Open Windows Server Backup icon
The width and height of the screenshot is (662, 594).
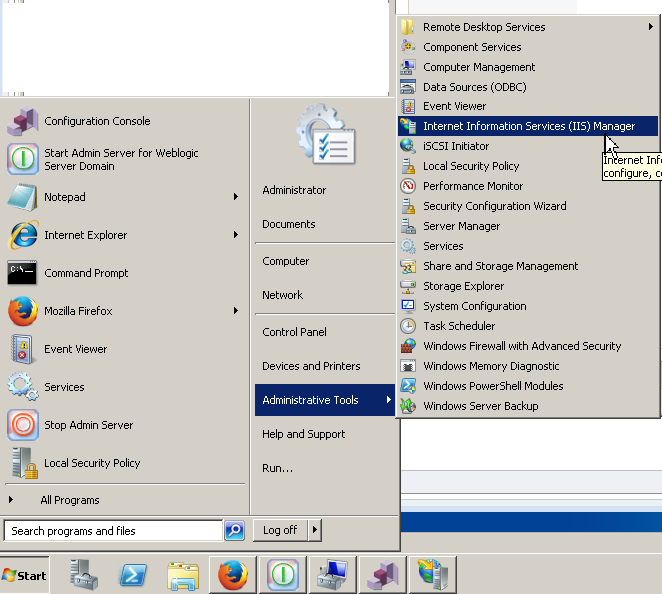(x=408, y=406)
